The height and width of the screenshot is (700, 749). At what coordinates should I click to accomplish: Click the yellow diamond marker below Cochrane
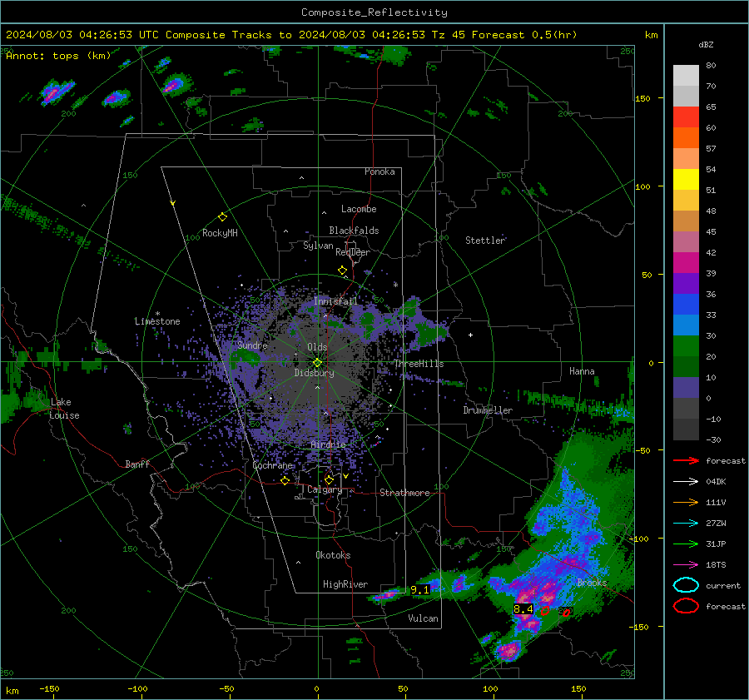pyautogui.click(x=285, y=480)
